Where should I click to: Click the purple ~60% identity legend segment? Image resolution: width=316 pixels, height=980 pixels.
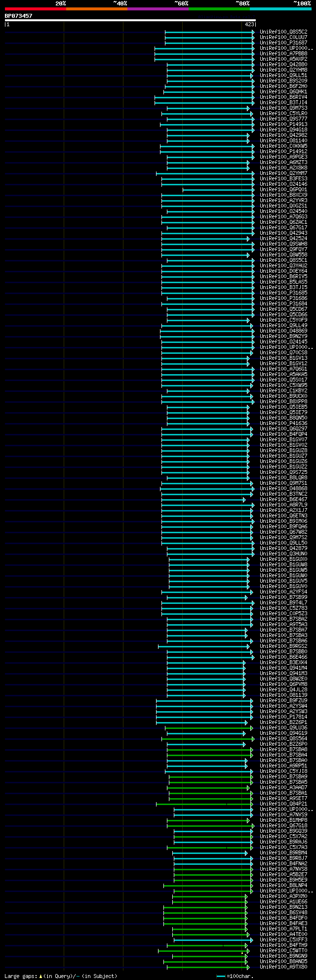[x=158, y=9]
